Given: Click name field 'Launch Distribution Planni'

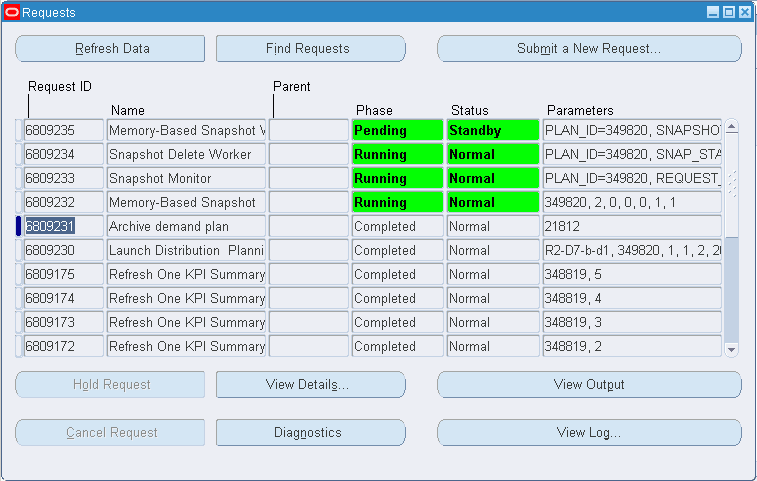Looking at the screenshot, I should click(x=186, y=250).
